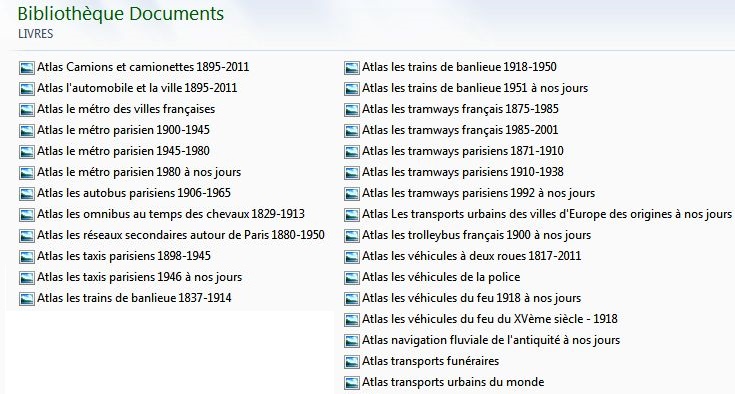Select the Atlas Camions et camionnettes file icon

[x=27, y=68]
